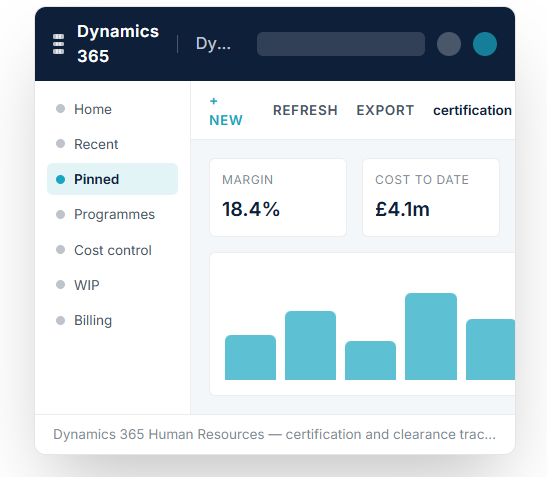547x477 pixels.
Task: Select the third, shortest-looking chart bar
Action: tap(370, 360)
